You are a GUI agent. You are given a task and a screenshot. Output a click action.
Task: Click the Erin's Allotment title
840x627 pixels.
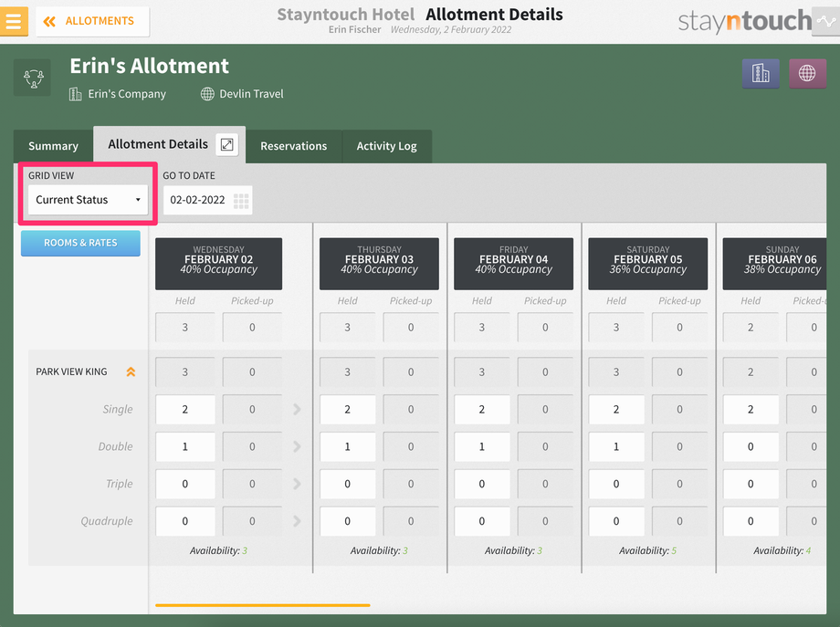point(150,66)
